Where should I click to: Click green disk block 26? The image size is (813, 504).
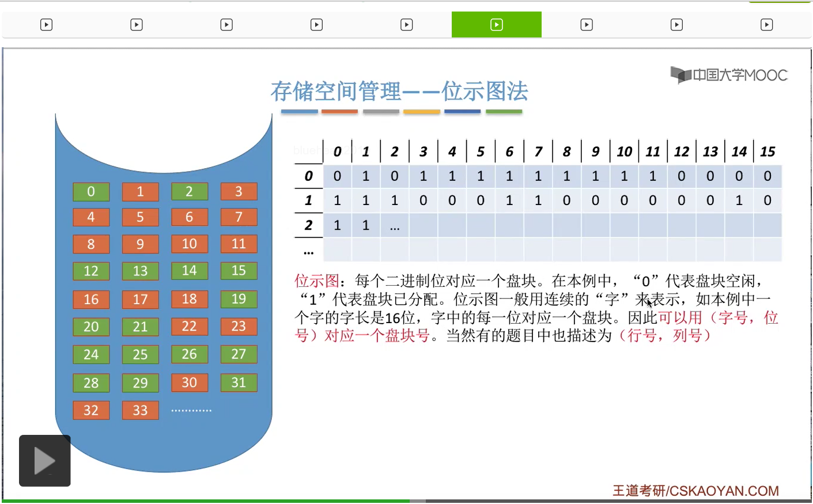click(190, 354)
